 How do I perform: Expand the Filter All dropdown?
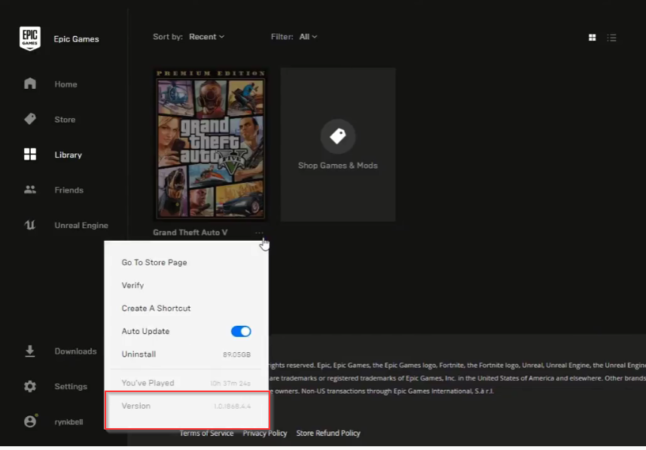(x=307, y=37)
